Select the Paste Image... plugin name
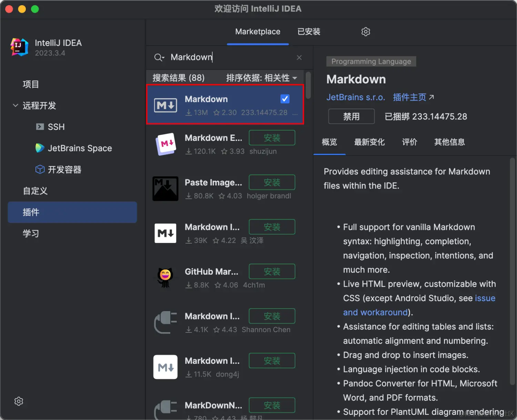This screenshot has height=420, width=517. (x=213, y=182)
